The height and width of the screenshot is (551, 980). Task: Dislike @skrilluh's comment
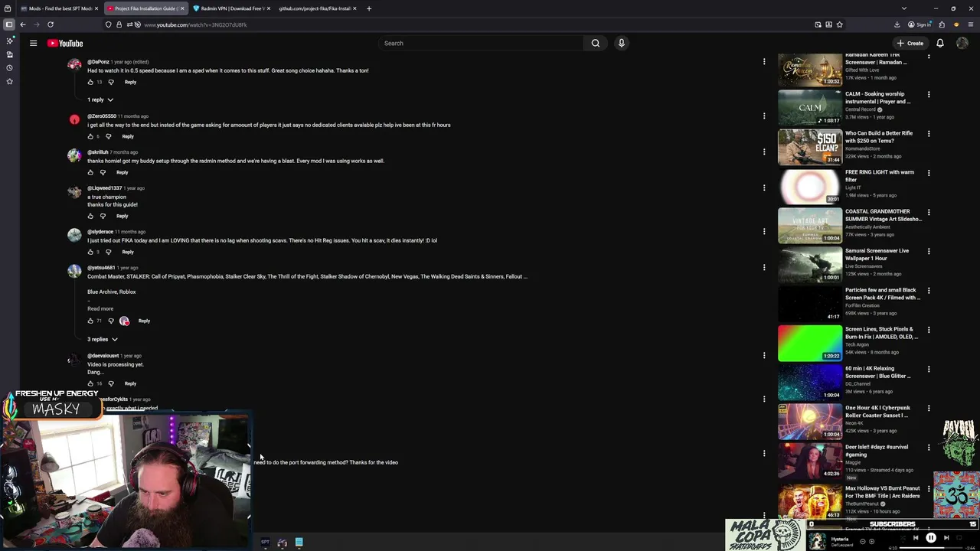point(103,172)
